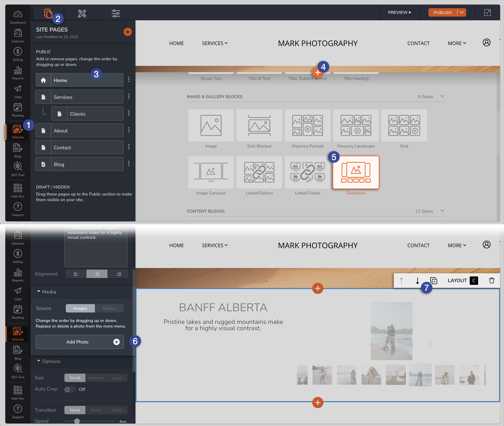Click the PREVIEW button
The height and width of the screenshot is (426, 504).
(x=400, y=12)
